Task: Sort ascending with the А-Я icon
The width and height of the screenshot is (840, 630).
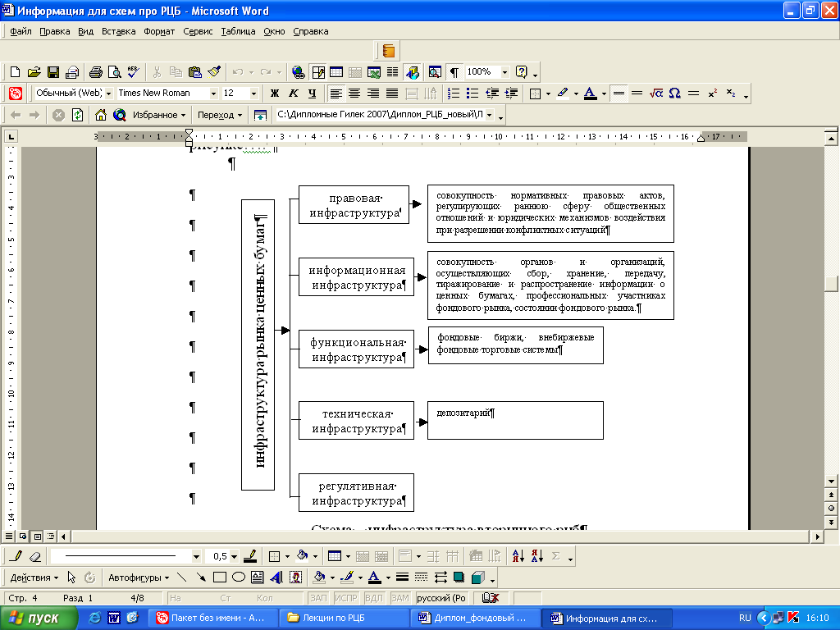Action: 518,556
